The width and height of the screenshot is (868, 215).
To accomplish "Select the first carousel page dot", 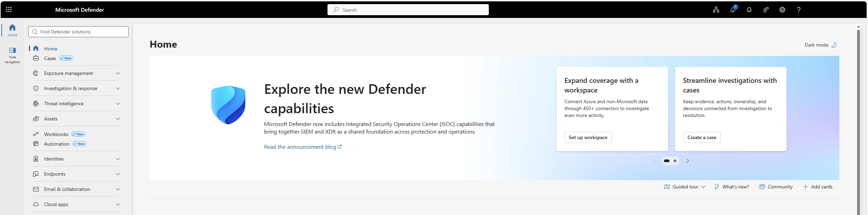I will [x=667, y=161].
